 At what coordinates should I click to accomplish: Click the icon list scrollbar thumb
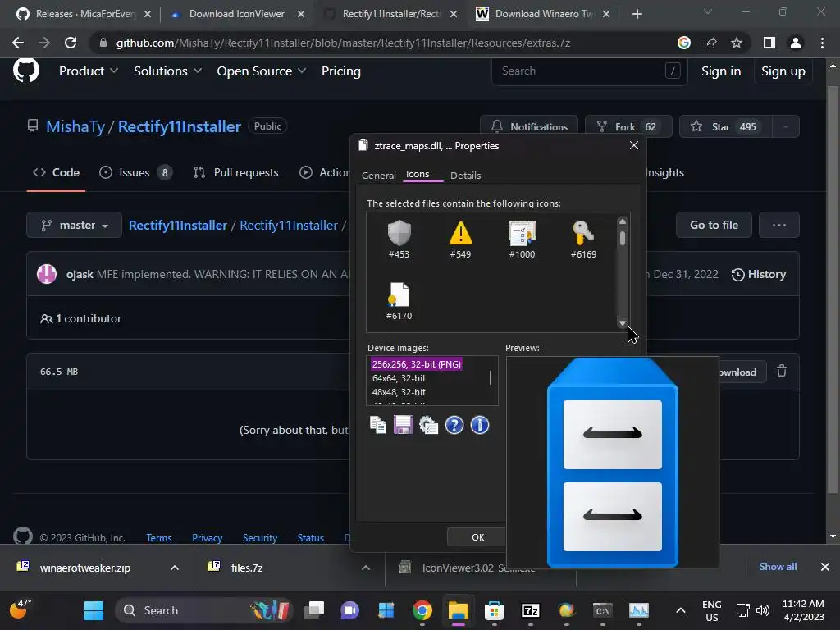[x=623, y=238]
